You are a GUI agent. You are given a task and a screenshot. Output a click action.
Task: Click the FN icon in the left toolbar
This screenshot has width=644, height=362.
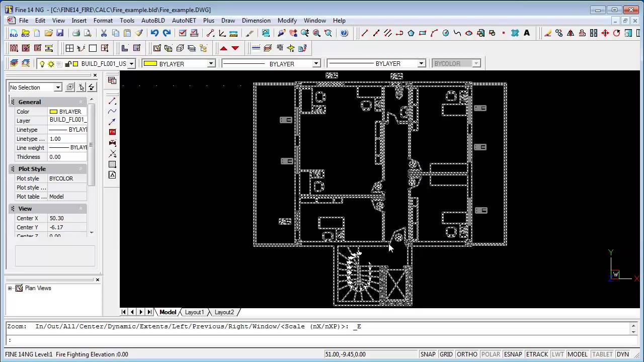[112, 132]
